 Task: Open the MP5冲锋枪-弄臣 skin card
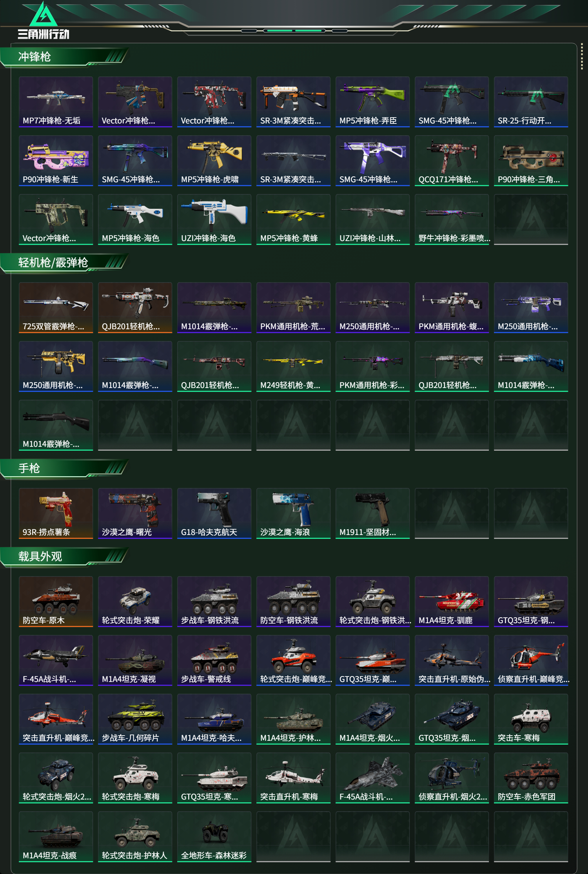click(x=373, y=102)
